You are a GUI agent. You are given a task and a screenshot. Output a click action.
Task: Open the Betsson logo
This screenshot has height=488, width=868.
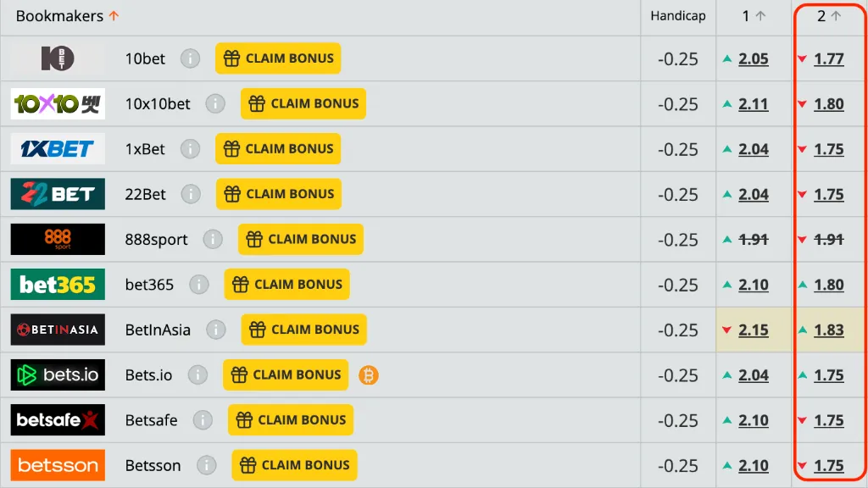[x=58, y=465]
